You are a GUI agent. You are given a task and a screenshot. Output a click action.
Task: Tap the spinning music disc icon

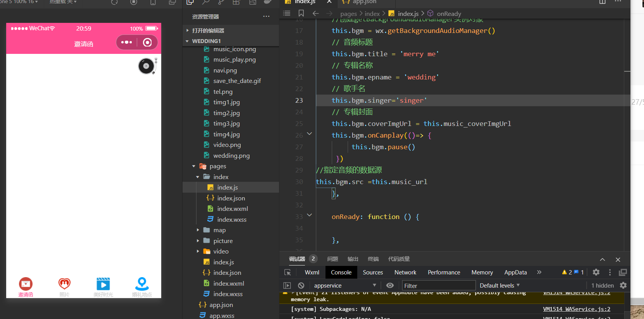click(x=146, y=66)
